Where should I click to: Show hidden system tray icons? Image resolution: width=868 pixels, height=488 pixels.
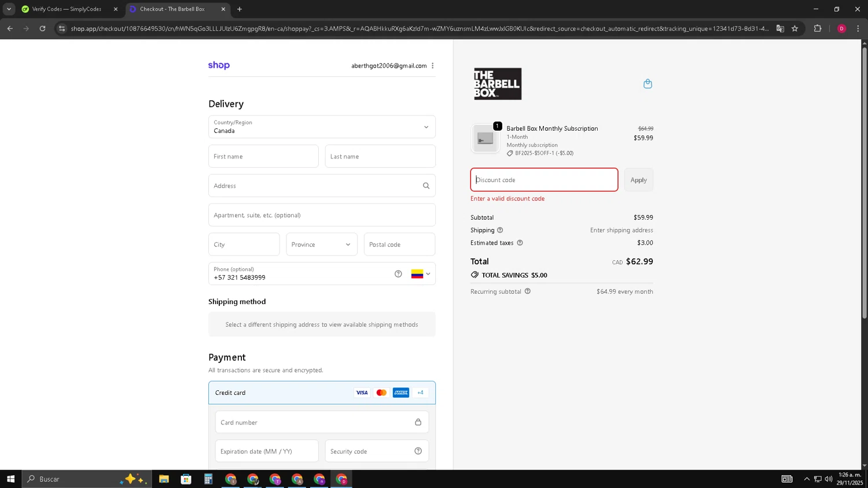[x=806, y=479]
